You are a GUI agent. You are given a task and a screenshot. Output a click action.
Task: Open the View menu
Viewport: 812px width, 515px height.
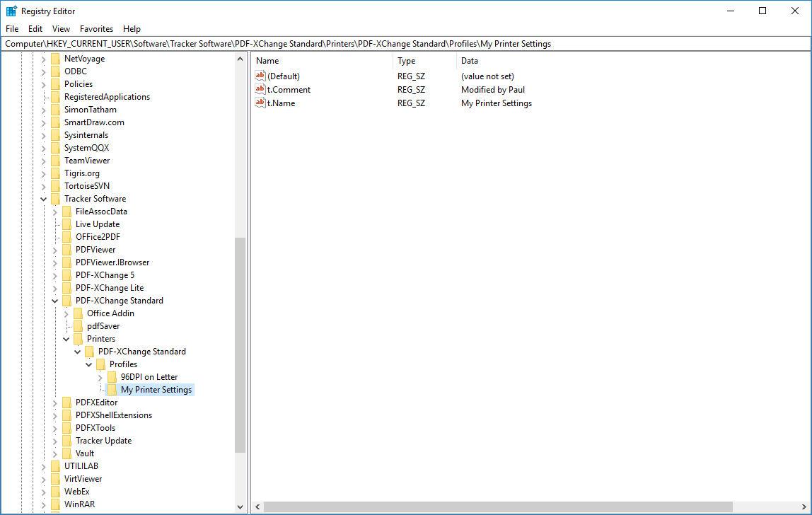click(61, 29)
